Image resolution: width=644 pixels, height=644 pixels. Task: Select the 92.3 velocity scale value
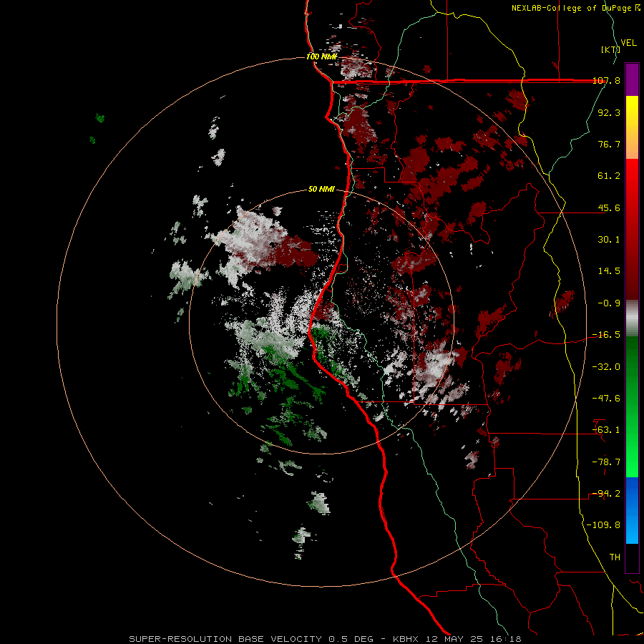(x=609, y=112)
